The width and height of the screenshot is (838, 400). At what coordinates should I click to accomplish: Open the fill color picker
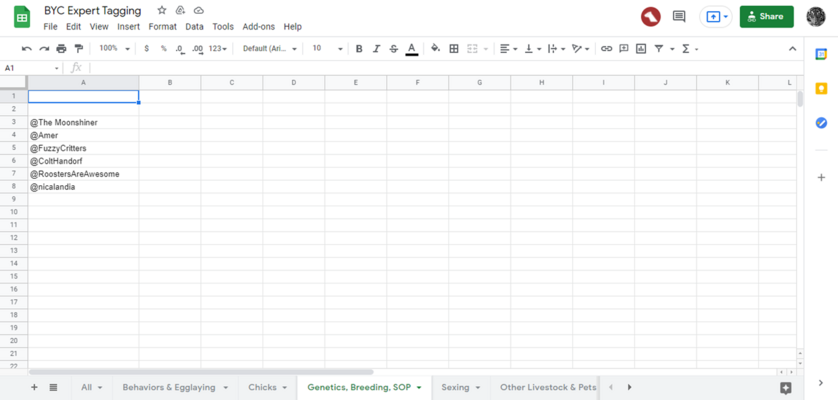click(x=436, y=49)
